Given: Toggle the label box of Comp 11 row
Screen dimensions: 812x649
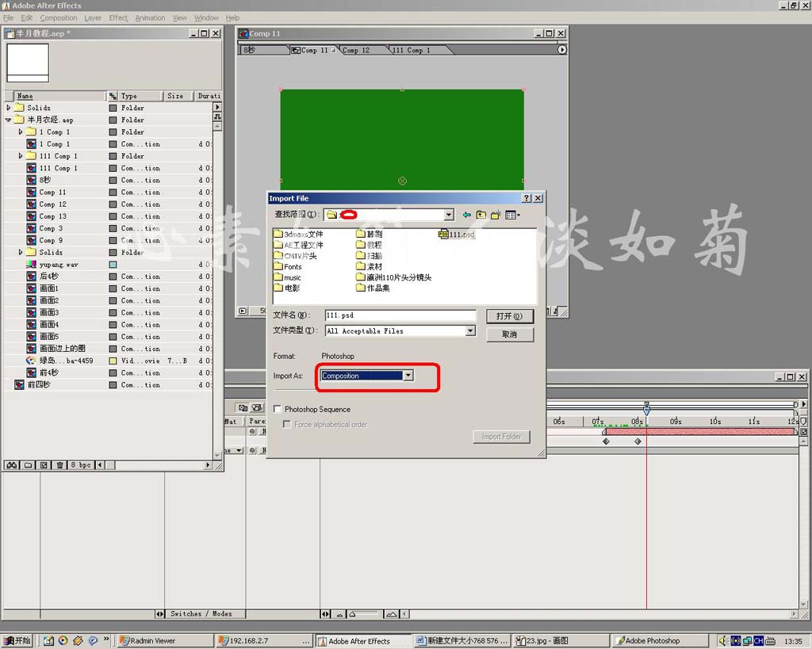Looking at the screenshot, I should point(113,193).
